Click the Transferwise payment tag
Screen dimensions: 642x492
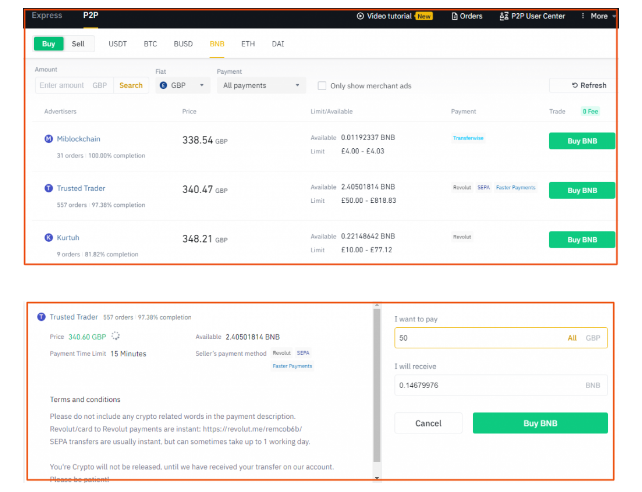click(468, 138)
